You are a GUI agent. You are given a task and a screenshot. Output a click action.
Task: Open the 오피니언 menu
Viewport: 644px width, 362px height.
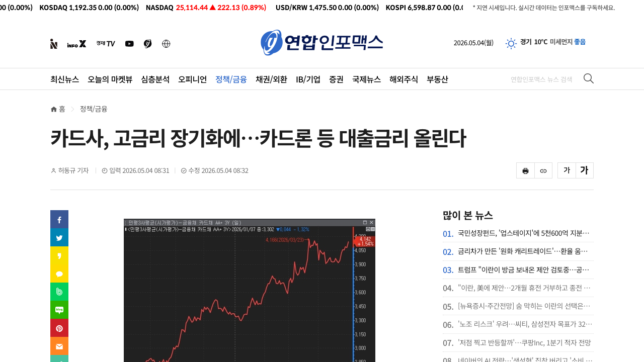[192, 79]
